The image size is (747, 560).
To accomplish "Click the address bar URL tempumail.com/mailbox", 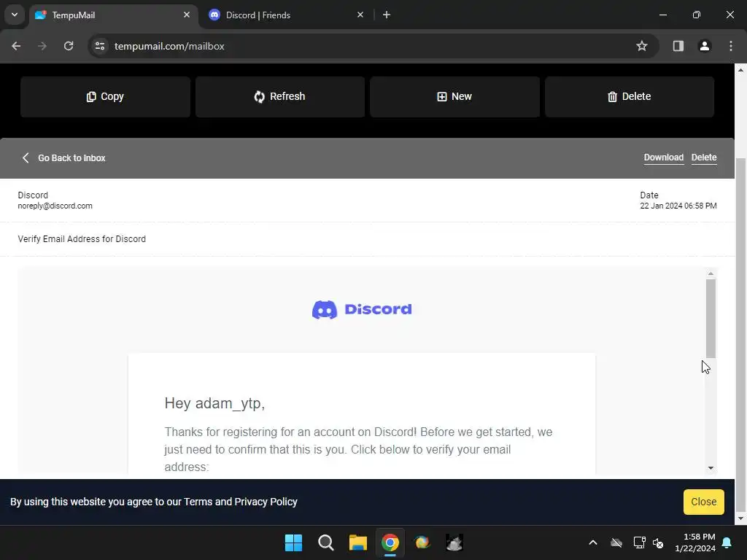I will (x=169, y=46).
